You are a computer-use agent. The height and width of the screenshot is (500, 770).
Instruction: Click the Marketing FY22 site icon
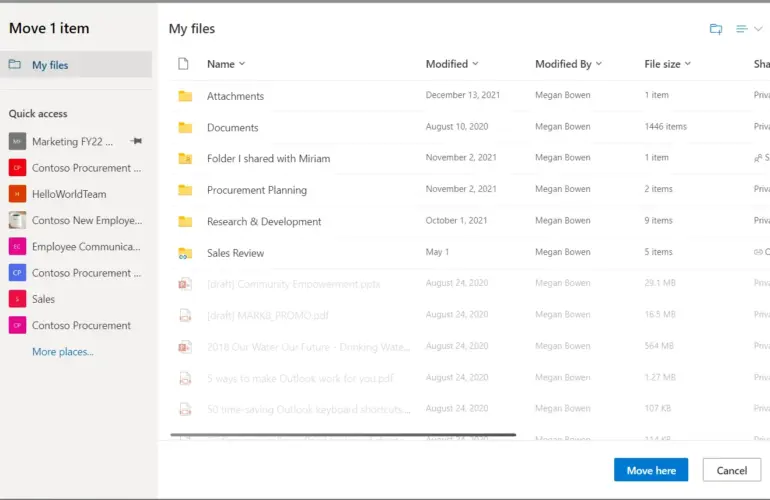point(17,141)
